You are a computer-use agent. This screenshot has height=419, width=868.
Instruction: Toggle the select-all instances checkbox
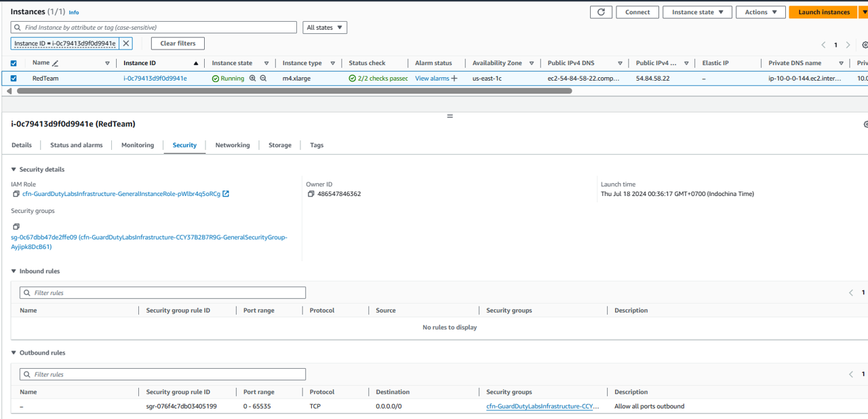14,63
